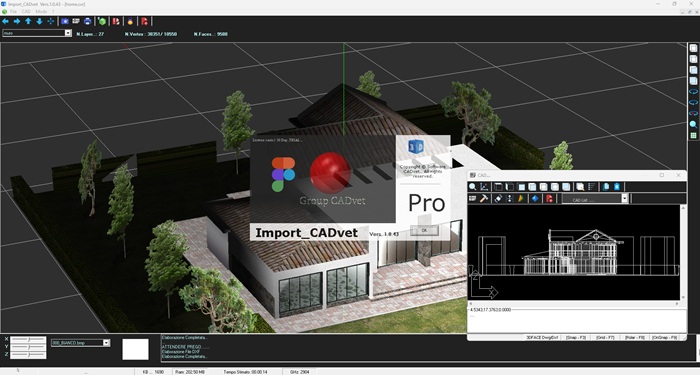
Task: Click the 3D cube logo in about dialog
Action: 416,146
